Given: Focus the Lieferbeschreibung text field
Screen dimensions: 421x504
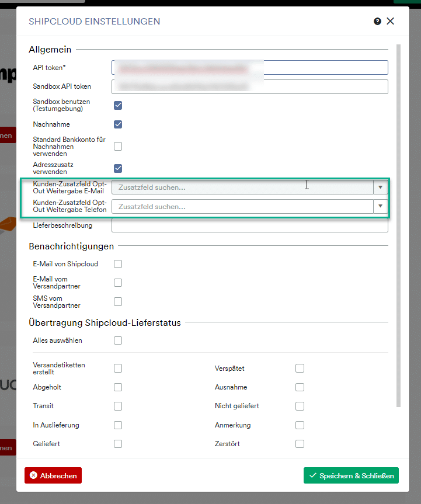Looking at the screenshot, I should tap(250, 225).
